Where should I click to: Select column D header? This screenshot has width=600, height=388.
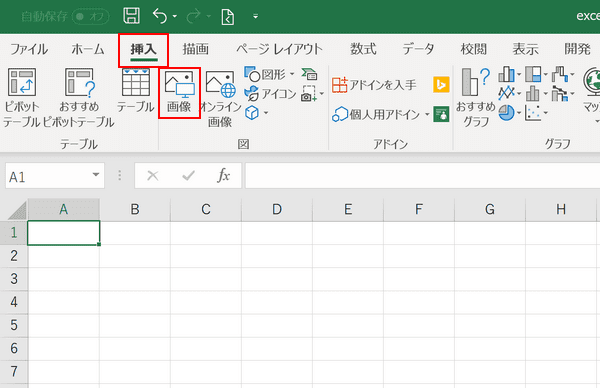point(277,209)
